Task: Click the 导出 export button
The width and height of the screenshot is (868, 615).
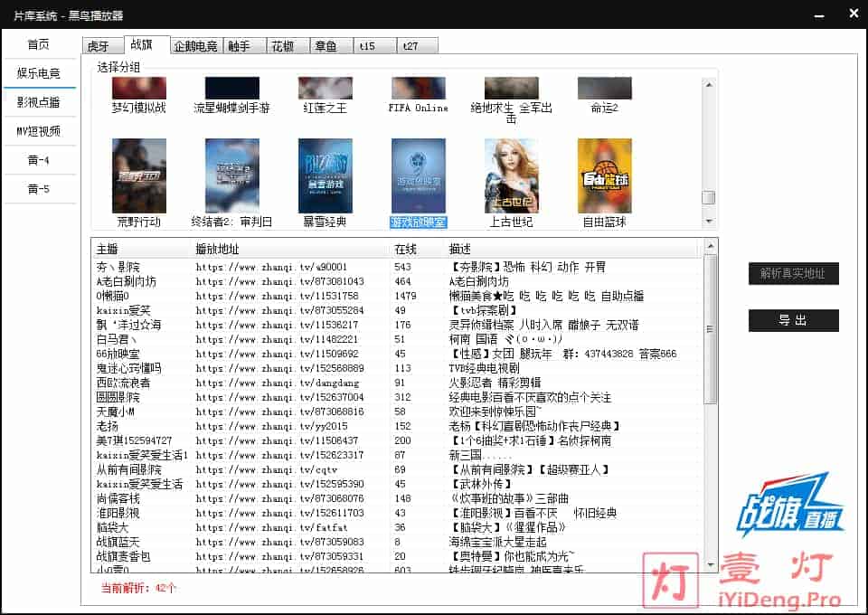Action: [793, 320]
